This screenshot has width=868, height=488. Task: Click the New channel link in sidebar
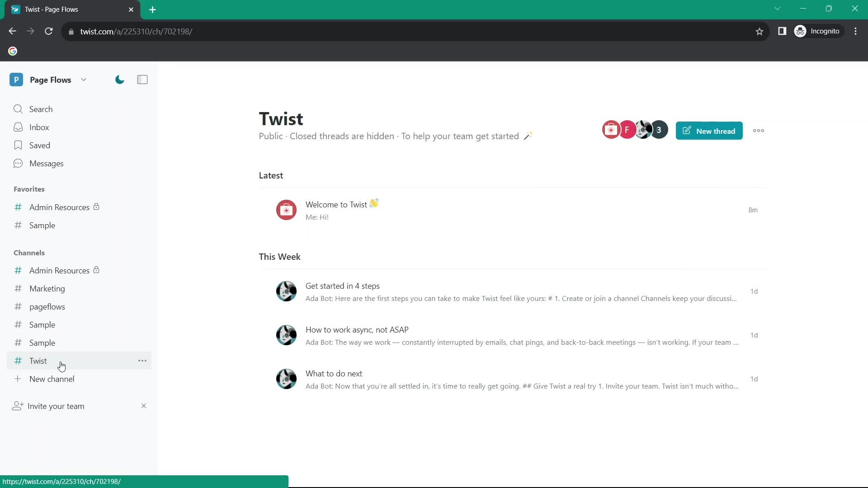click(x=52, y=379)
